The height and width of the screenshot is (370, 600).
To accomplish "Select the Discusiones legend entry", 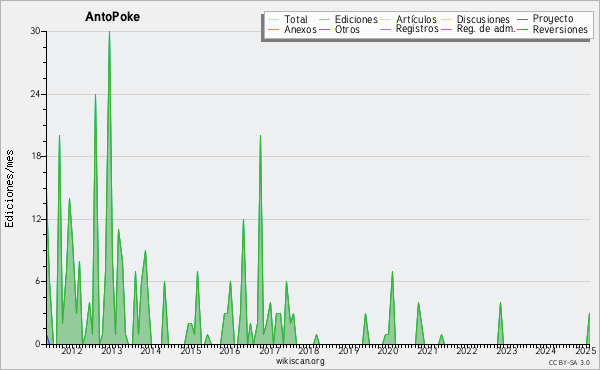I will click(483, 19).
